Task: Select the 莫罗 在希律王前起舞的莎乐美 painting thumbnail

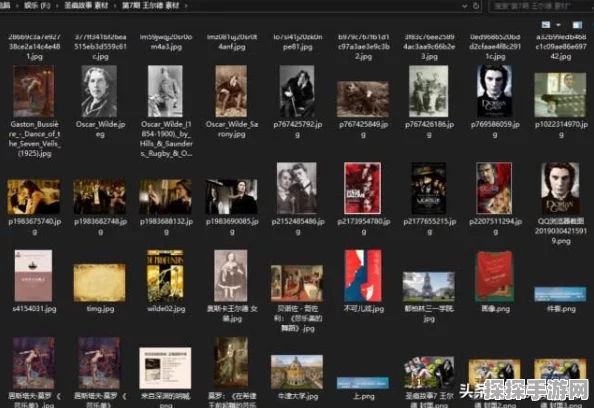Action: pos(231,363)
